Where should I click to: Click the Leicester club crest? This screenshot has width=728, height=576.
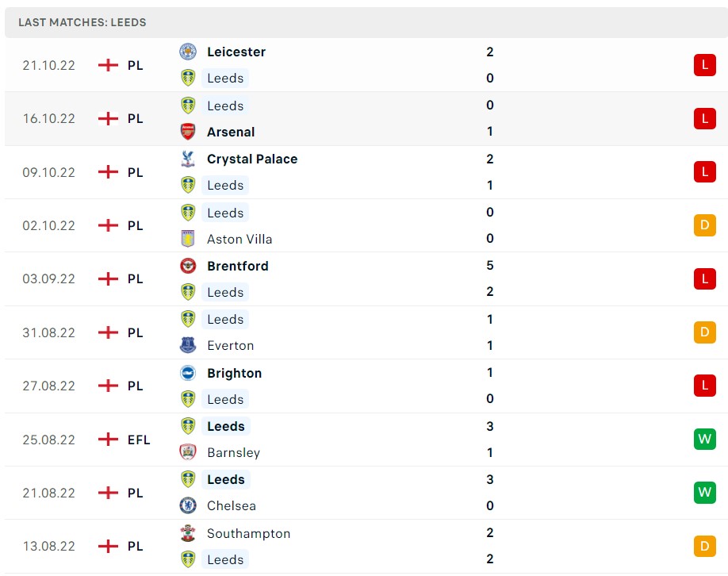pos(188,52)
